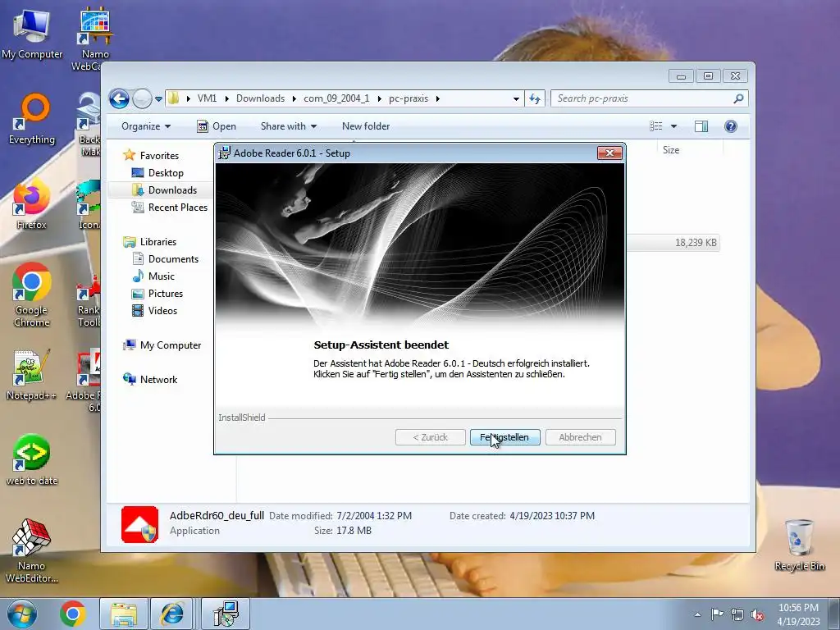
Task: Click the Explorer forward arrow button
Action: coord(142,98)
